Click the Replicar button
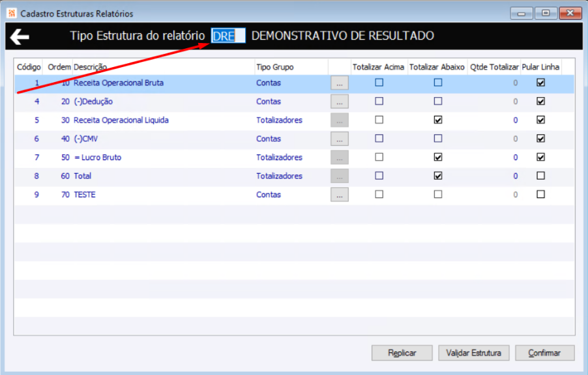Image resolution: width=588 pixels, height=375 pixels. pos(402,353)
